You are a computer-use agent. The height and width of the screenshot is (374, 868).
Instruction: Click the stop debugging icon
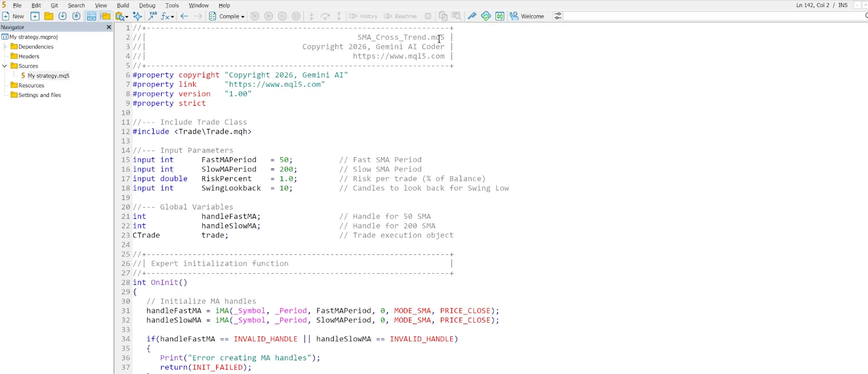[296, 16]
